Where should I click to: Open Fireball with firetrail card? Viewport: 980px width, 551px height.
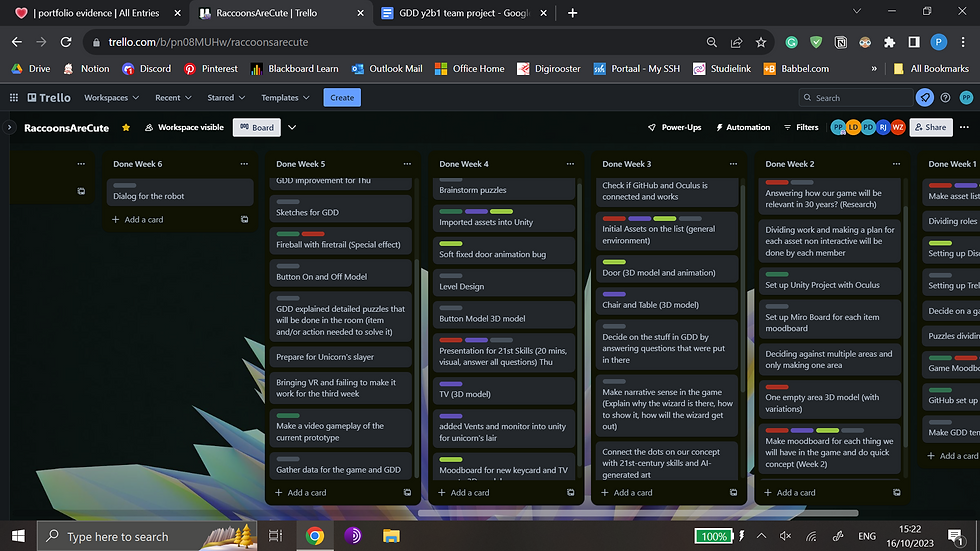point(341,241)
